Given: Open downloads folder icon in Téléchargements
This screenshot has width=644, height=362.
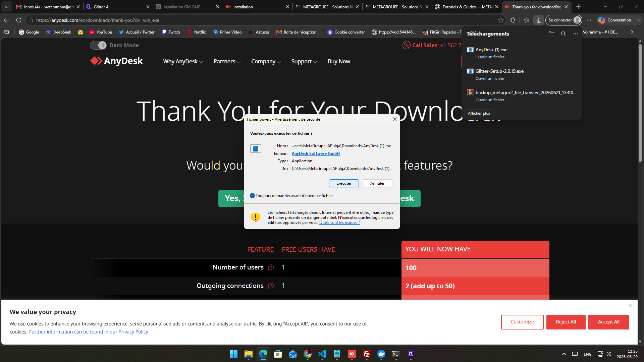Looking at the screenshot, I should pos(551,34).
